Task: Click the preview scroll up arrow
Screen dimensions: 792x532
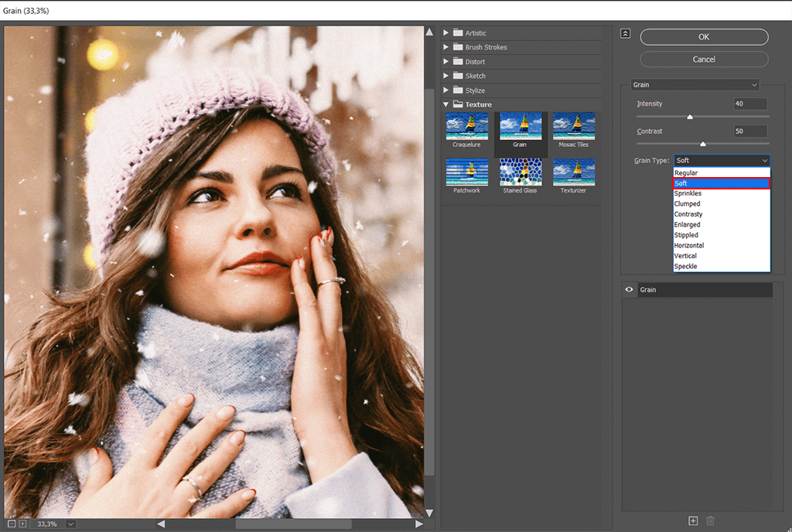Action: point(429,32)
